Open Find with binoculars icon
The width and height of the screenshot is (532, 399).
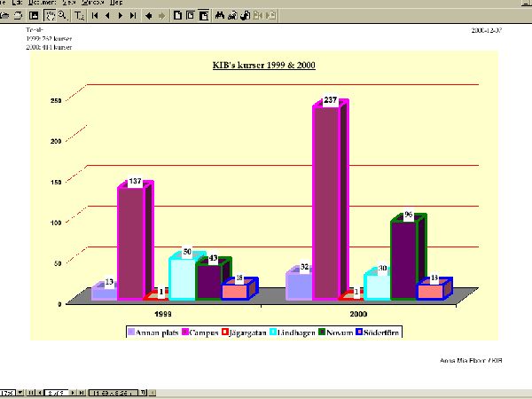coord(220,15)
